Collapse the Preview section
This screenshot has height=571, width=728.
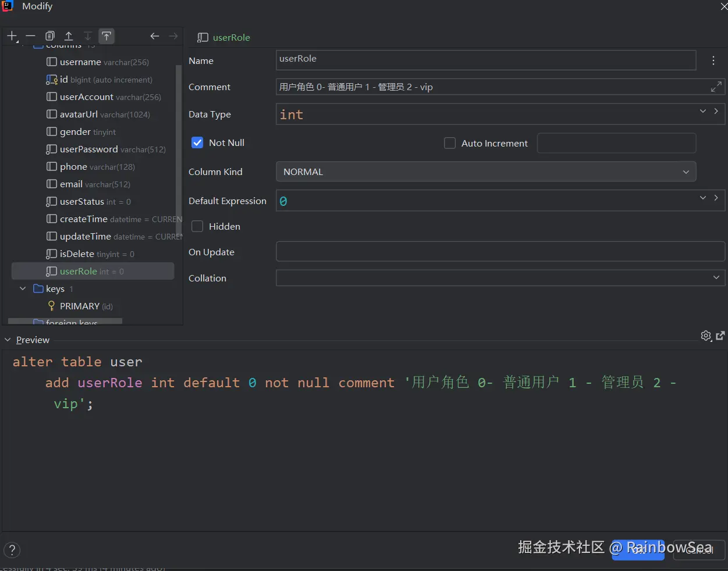[x=8, y=340]
